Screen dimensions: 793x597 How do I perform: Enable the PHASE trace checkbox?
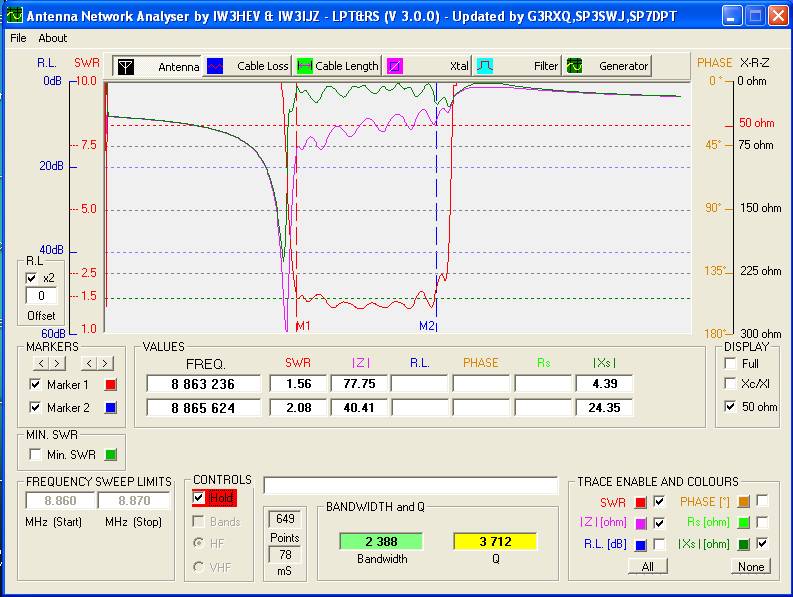[762, 501]
